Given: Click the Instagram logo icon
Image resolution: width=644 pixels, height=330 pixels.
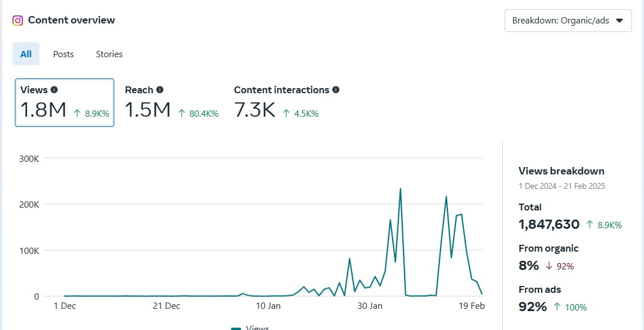Looking at the screenshot, I should point(18,20).
